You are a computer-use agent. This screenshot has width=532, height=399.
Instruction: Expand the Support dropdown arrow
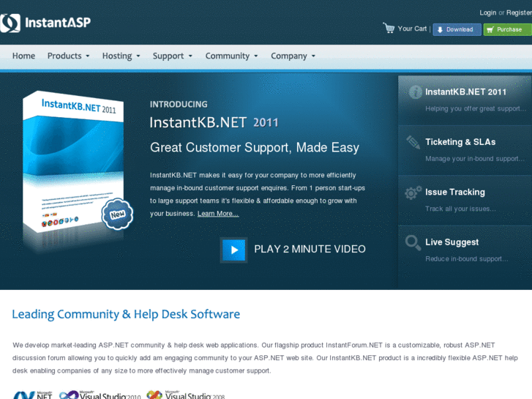point(190,56)
